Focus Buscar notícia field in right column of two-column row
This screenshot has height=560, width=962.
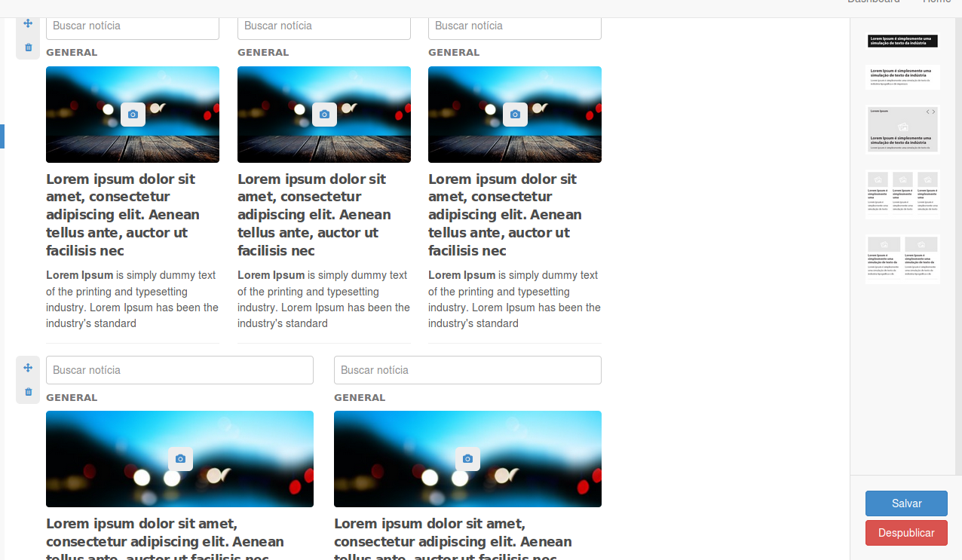click(x=467, y=370)
